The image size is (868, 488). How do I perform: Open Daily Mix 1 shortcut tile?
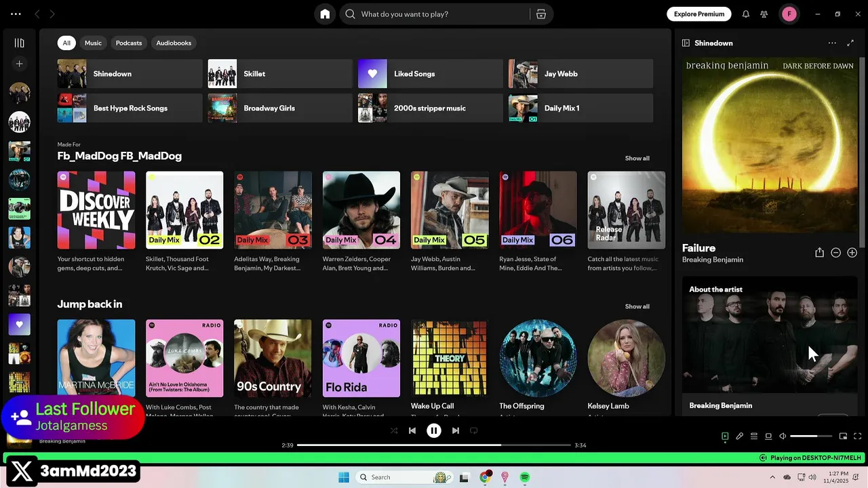[581, 108]
